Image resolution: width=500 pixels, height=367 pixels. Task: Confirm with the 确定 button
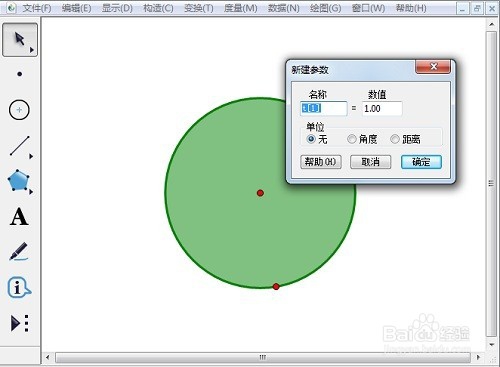[421, 162]
